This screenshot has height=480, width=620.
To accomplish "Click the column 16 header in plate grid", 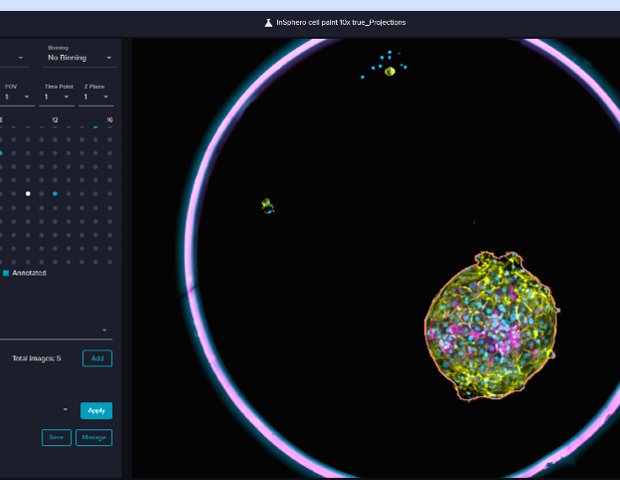I will point(110,120).
